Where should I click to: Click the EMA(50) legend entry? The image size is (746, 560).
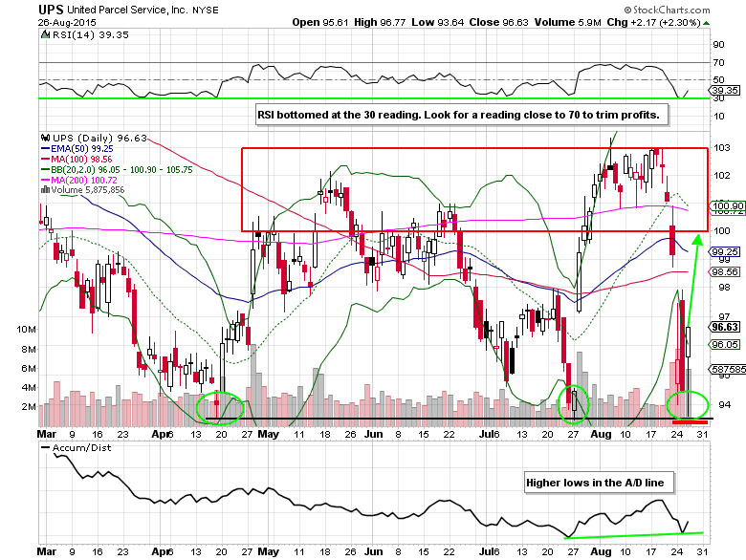pyautogui.click(x=71, y=149)
